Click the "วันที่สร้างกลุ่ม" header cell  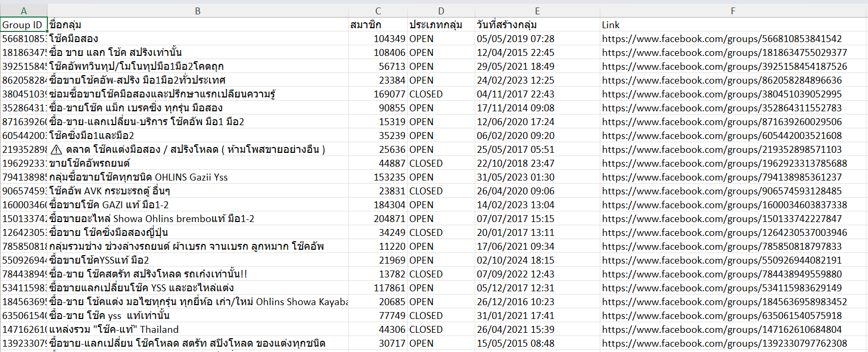(507, 25)
